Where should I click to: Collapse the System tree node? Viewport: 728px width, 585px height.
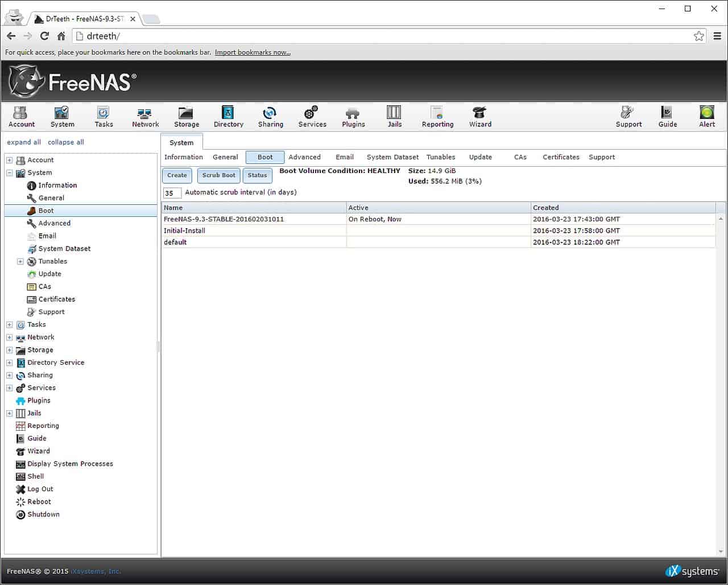(x=9, y=173)
